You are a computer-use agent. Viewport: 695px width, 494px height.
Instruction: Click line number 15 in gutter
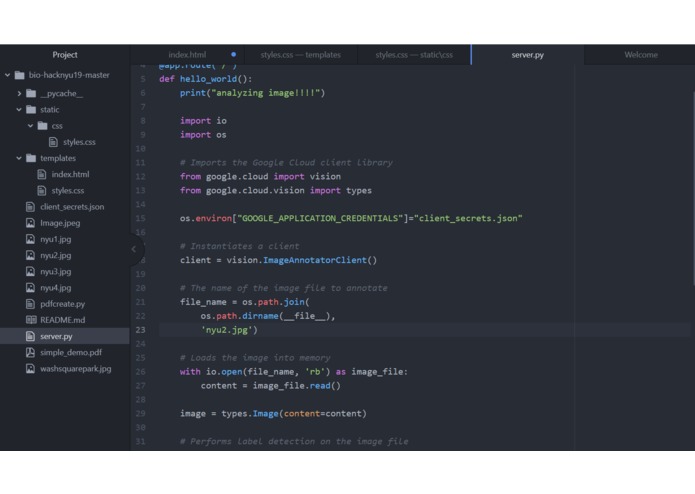coord(141,218)
